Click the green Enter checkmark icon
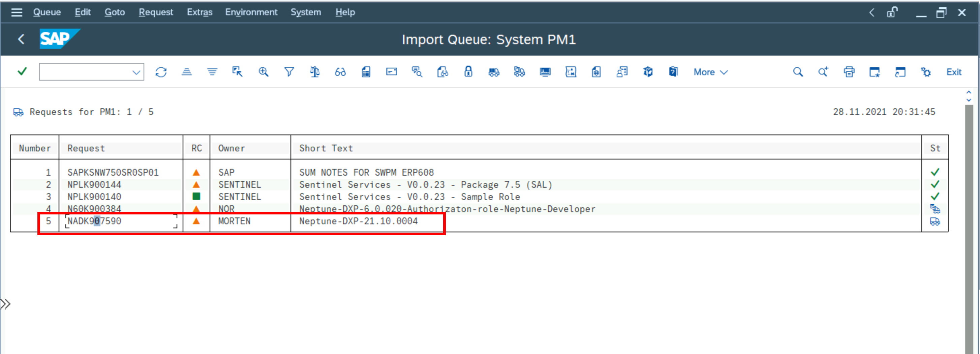 pos(22,71)
